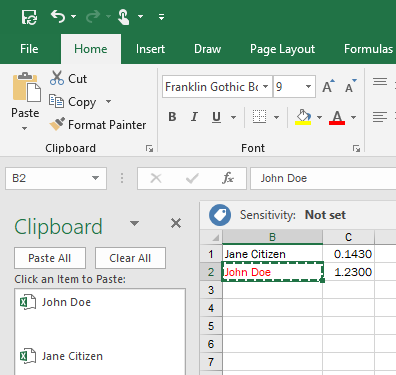Paste the John Doe clipboard item

100,302
